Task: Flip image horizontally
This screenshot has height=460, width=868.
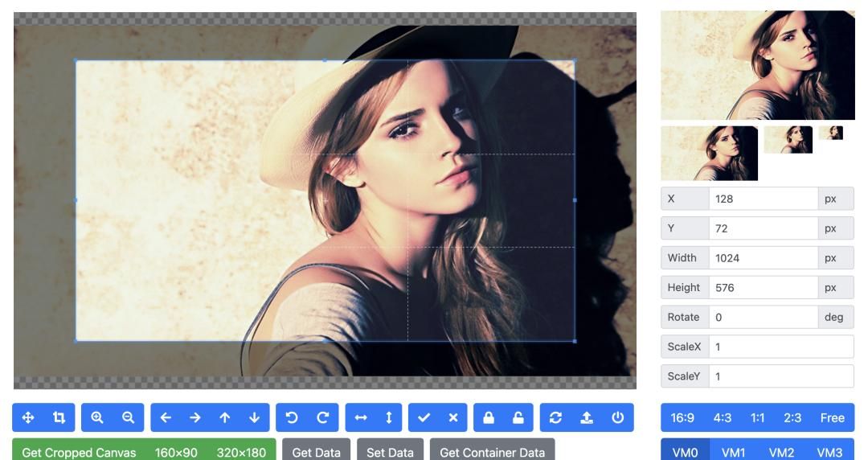Action: [361, 417]
